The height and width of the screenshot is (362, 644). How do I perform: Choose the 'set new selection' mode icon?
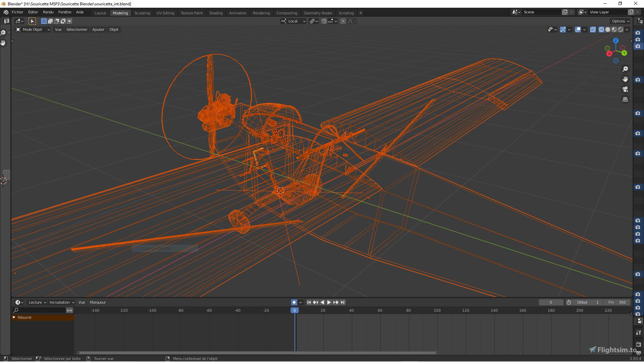[x=44, y=21]
